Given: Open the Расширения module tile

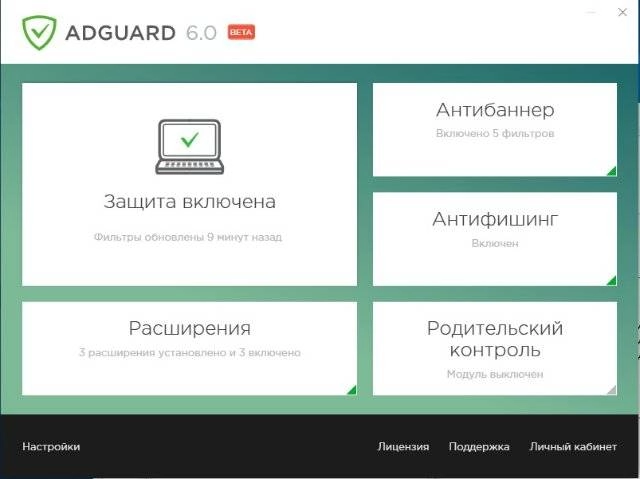Looking at the screenshot, I should pos(189,348).
